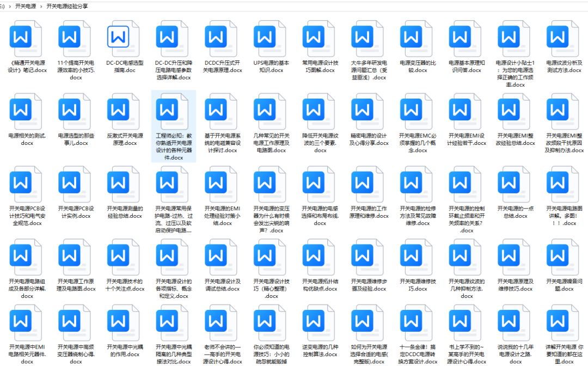
Task: Select the 《精通开关电源设计》笔记.docx file icon
Action: pyautogui.click(x=26, y=39)
